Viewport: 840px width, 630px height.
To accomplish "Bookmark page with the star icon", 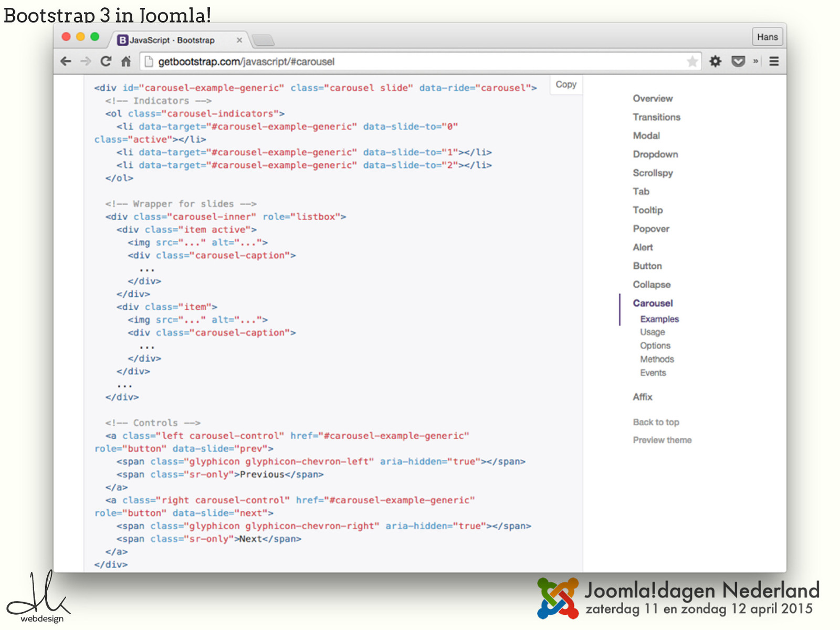I will (692, 61).
